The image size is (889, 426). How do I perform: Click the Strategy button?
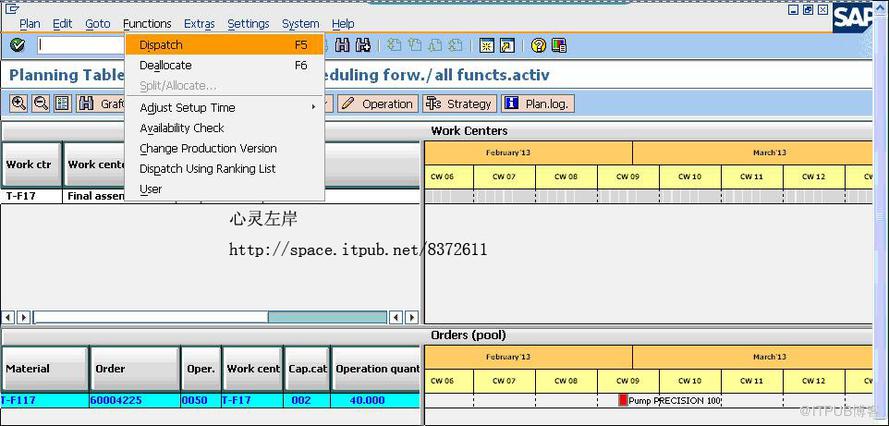459,104
